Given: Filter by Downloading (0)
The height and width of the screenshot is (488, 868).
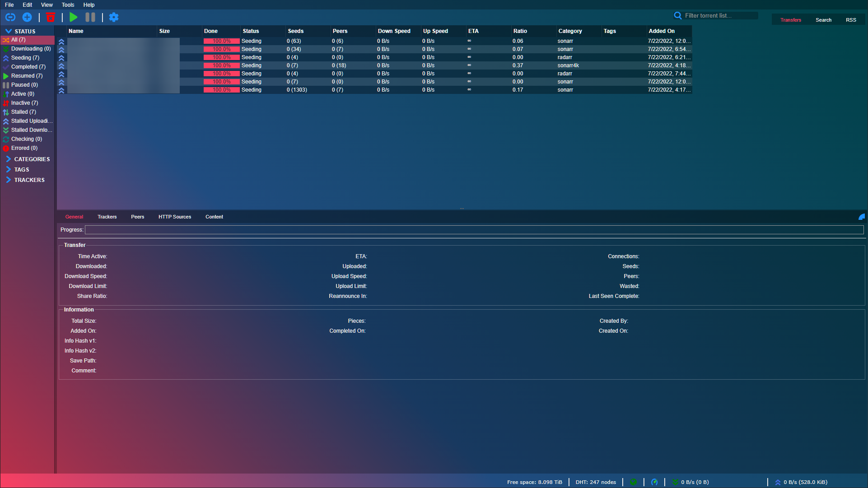Looking at the screenshot, I should (28, 49).
